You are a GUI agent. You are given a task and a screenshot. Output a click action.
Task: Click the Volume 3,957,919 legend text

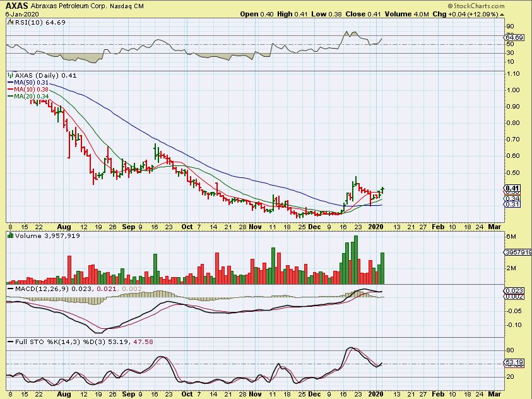pyautogui.click(x=47, y=235)
